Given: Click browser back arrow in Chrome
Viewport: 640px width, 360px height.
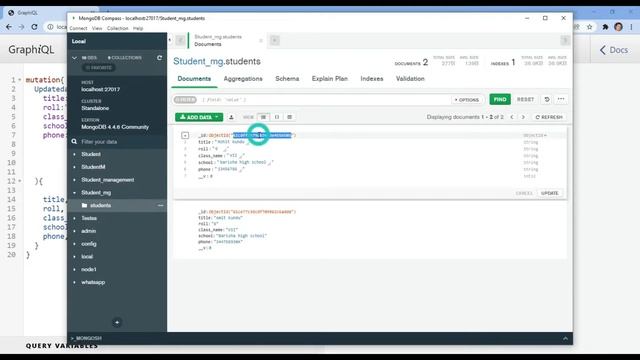Looking at the screenshot, I should click(x=9, y=27).
